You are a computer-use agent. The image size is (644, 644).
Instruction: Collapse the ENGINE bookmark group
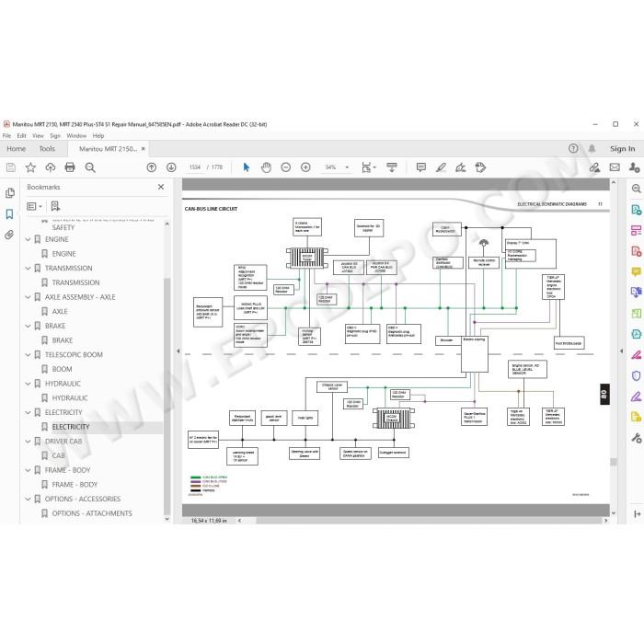[x=28, y=239]
